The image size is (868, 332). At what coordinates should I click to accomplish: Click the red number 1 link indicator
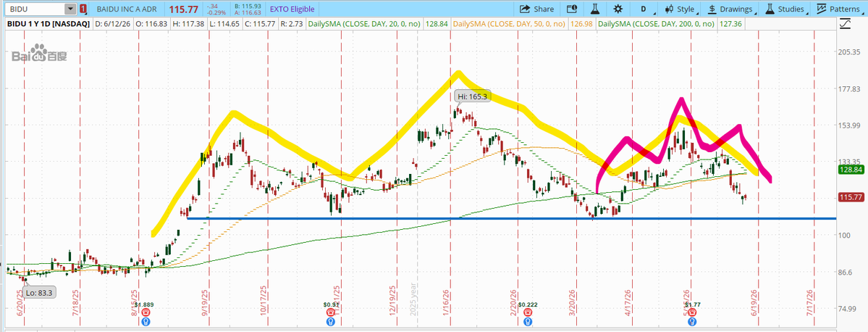(x=83, y=9)
